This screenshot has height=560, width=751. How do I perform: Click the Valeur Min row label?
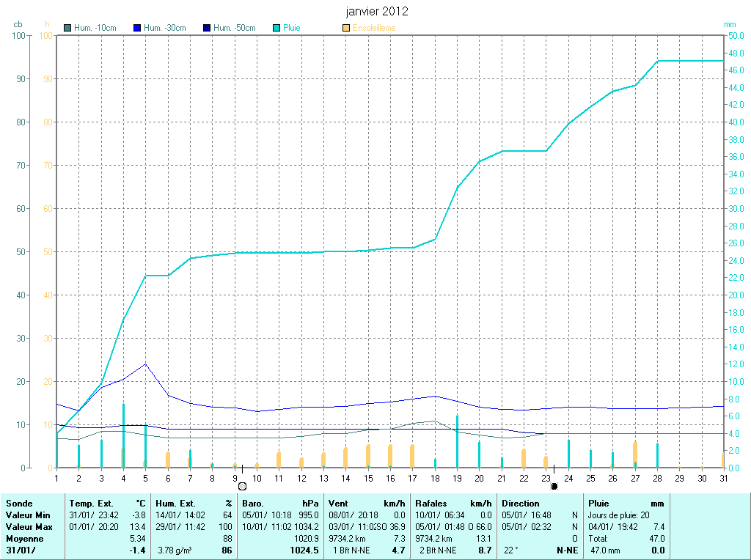pyautogui.click(x=29, y=515)
